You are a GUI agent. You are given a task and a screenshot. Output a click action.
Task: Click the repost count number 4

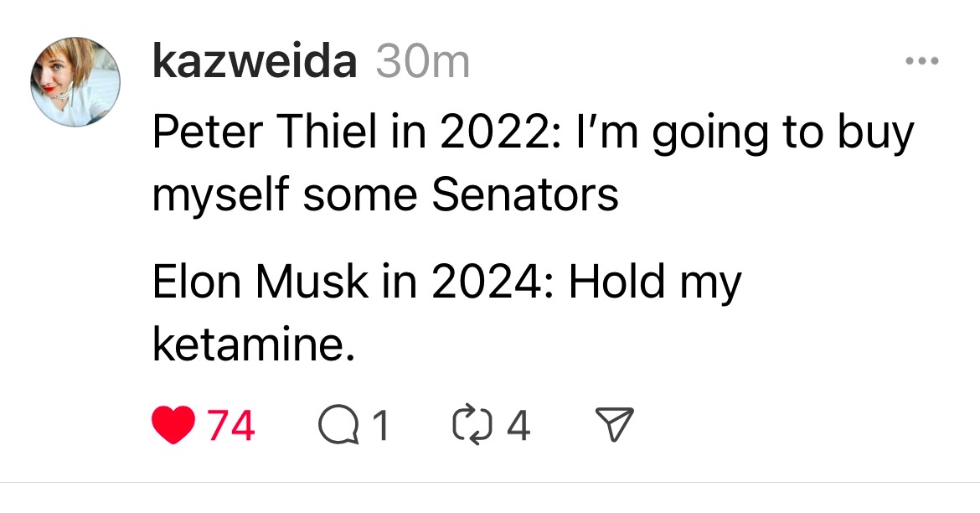518,426
